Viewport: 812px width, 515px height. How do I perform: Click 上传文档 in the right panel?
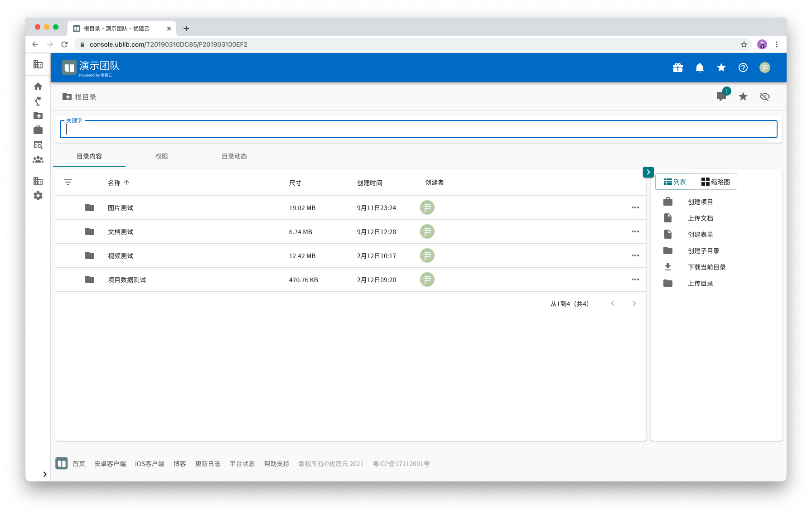point(700,218)
